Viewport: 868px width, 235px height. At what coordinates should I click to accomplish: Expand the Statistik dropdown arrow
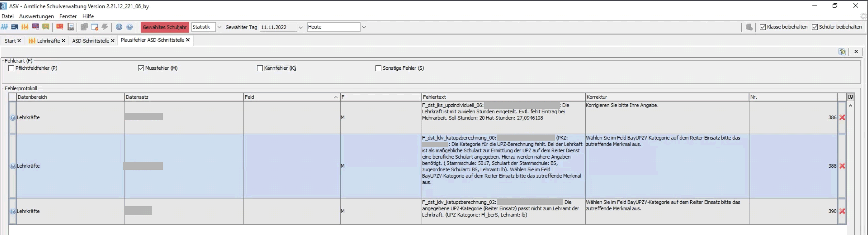click(219, 27)
